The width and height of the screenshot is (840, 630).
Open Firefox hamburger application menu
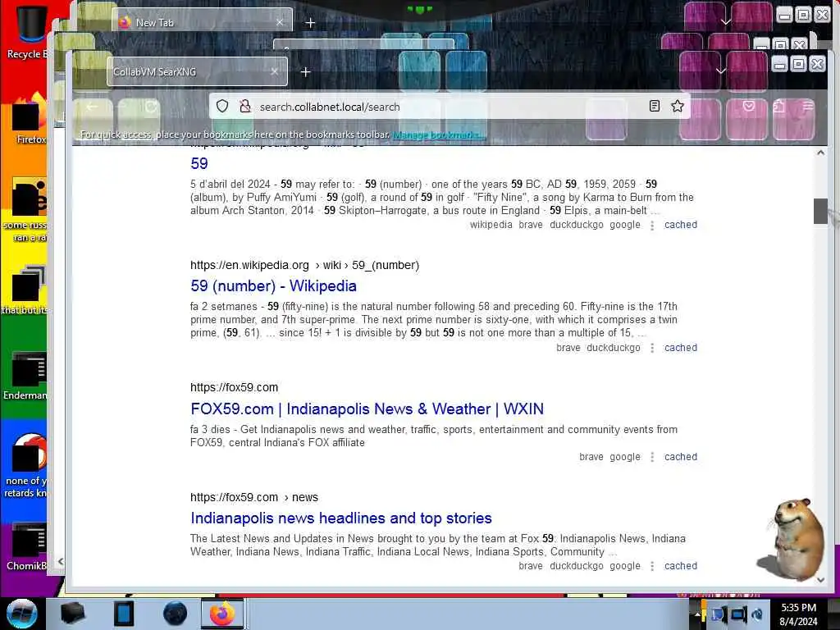click(x=808, y=106)
